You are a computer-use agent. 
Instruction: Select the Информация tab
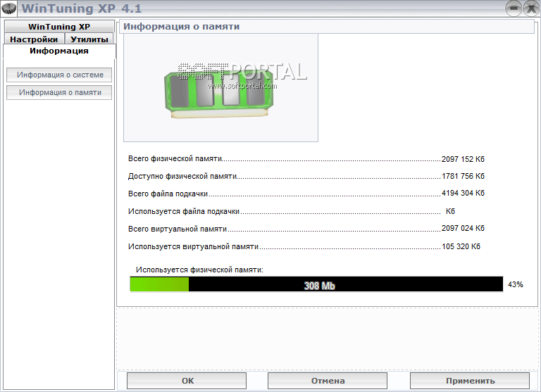[x=59, y=51]
